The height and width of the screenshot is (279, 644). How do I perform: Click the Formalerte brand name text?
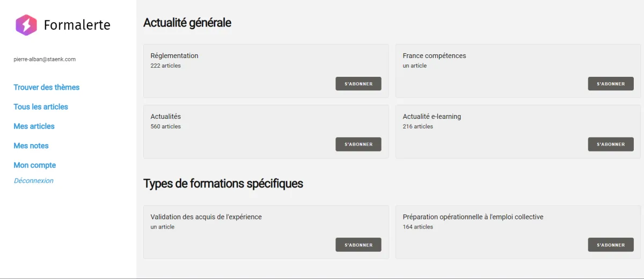pos(77,25)
